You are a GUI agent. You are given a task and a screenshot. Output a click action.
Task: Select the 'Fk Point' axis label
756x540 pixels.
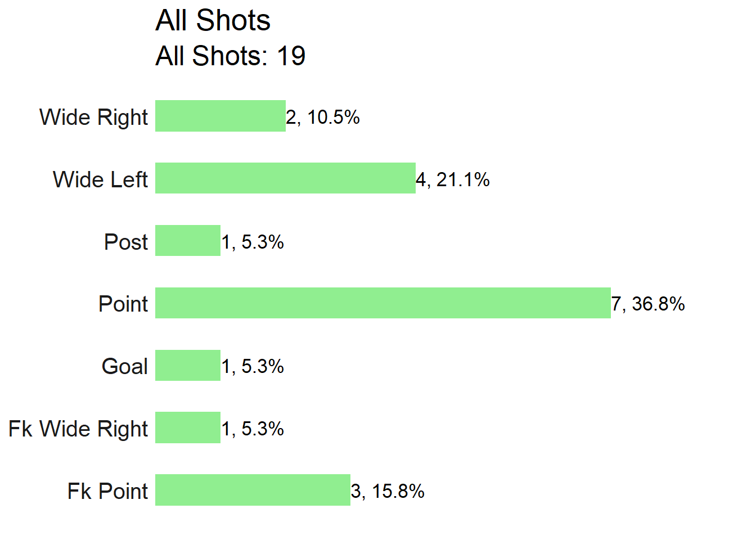tap(108, 491)
